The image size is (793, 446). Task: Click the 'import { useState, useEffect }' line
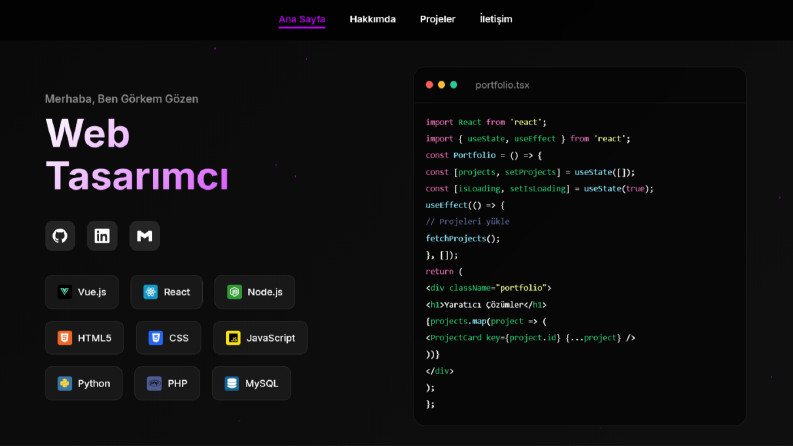pyautogui.click(x=528, y=139)
